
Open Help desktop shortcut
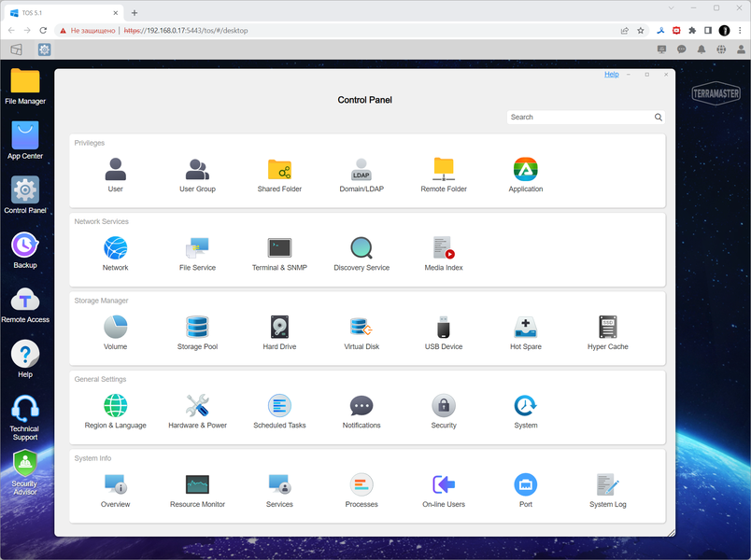pyautogui.click(x=25, y=359)
